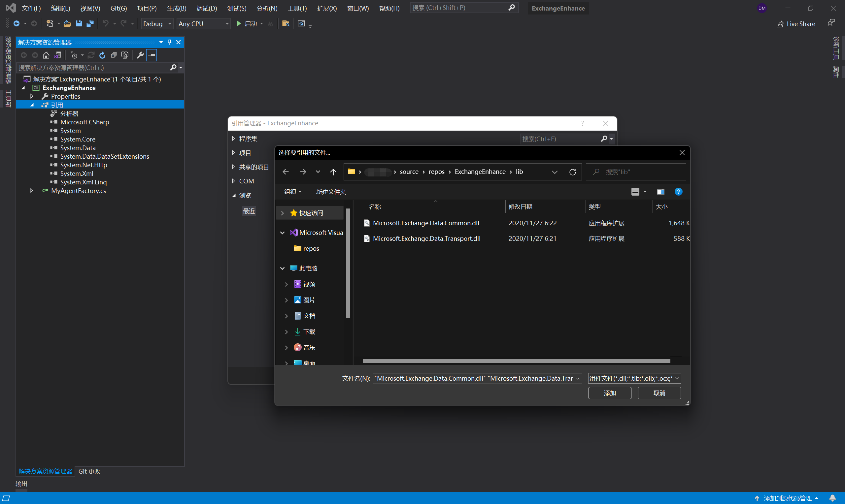Viewport: 845px width, 504px height.
Task: Click the Reference Manager help question mark
Action: [x=582, y=123]
